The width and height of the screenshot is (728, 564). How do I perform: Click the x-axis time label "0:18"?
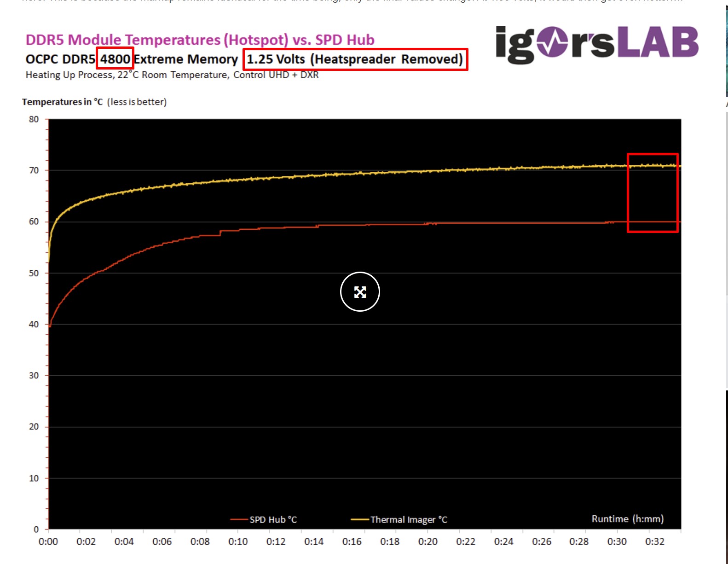coord(390,541)
